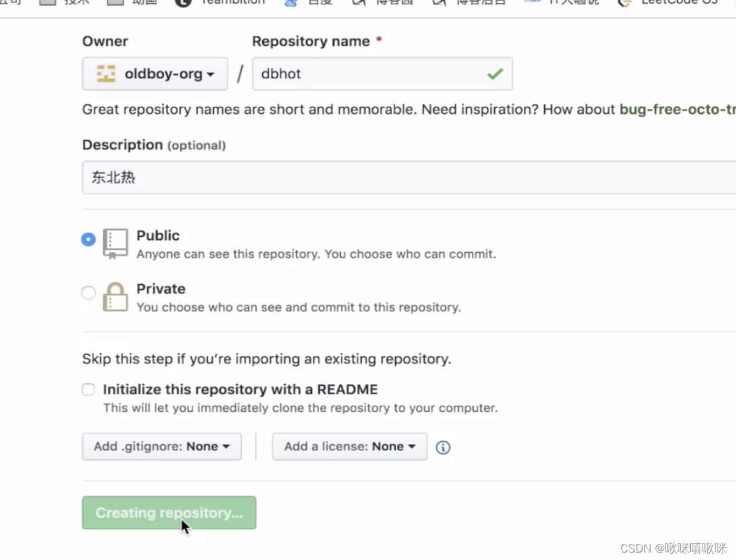This screenshot has height=560, width=736.
Task: Click the Public repository book icon
Action: point(115,244)
